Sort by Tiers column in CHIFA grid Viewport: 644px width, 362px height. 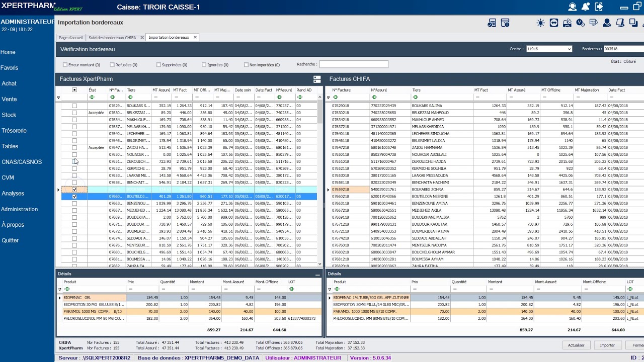[x=441, y=90]
